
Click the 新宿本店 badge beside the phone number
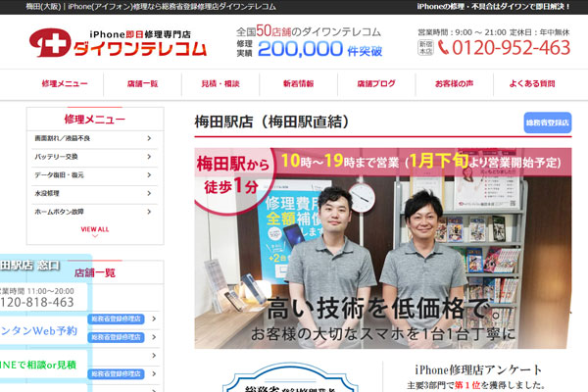(x=425, y=48)
